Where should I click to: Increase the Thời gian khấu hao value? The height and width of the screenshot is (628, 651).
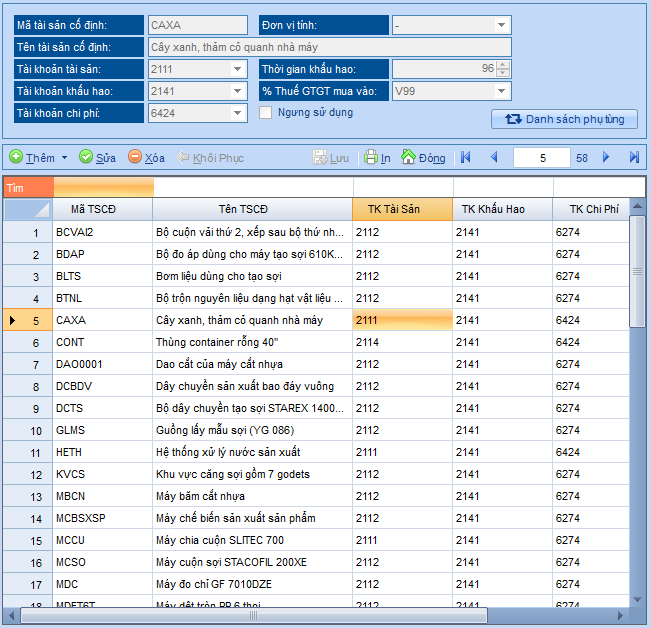503,64
